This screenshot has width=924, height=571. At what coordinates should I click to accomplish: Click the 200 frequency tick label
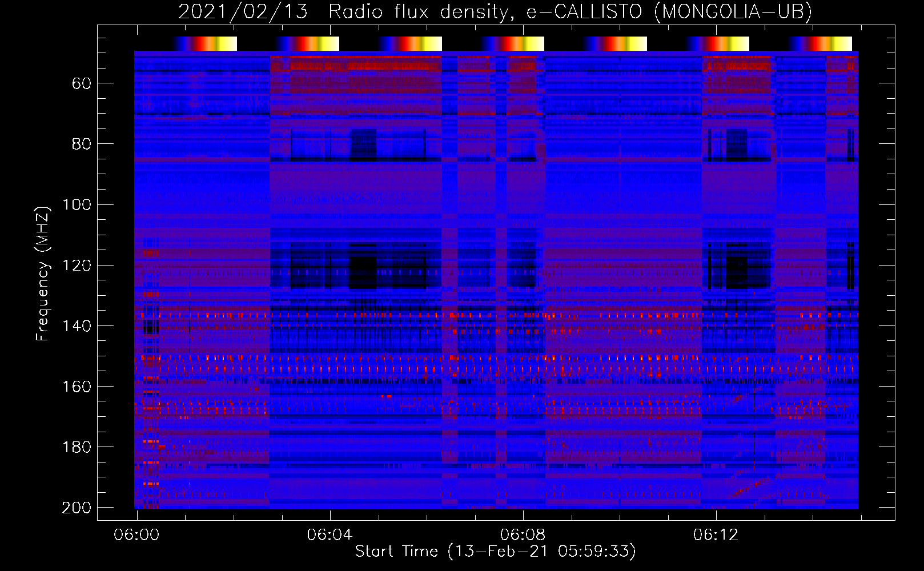[x=77, y=507]
